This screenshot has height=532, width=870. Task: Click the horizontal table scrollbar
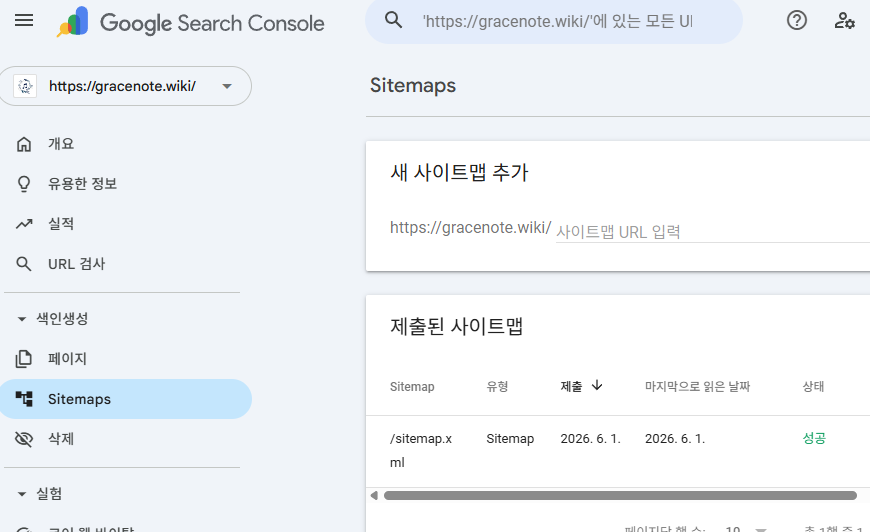pyautogui.click(x=620, y=495)
